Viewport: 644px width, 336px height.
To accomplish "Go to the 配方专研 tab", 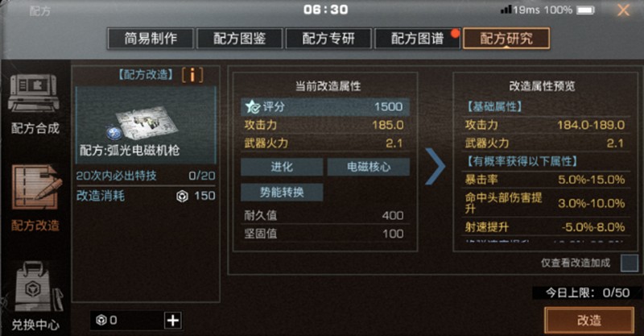I will click(328, 39).
